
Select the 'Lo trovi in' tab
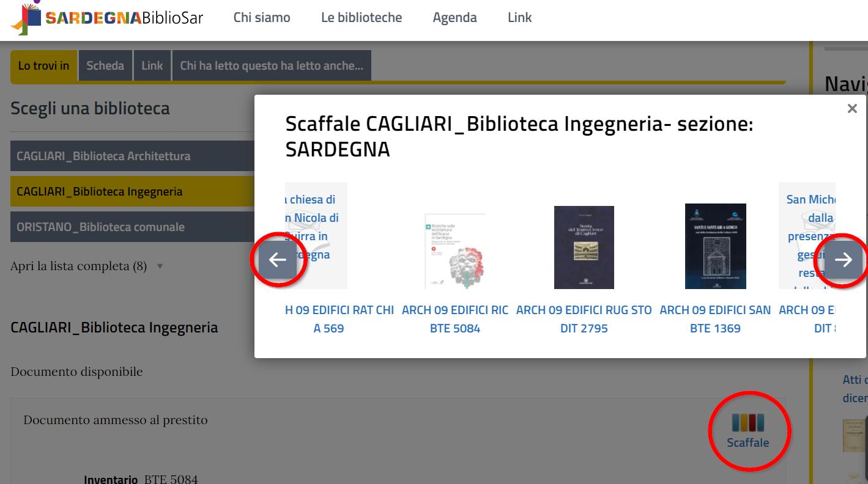[x=43, y=65]
